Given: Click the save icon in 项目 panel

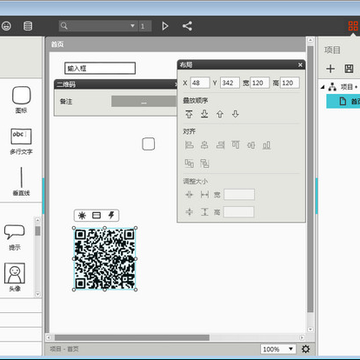Looking at the screenshot, I should click(349, 69).
